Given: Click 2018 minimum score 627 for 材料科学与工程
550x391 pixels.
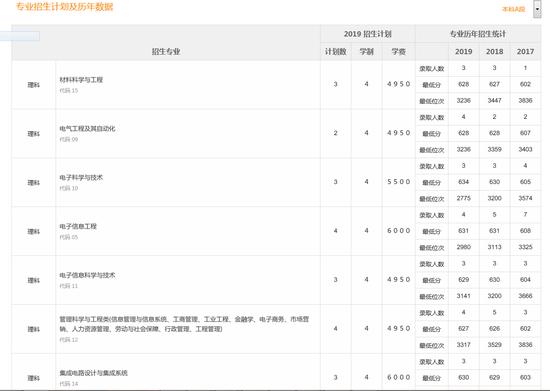Looking at the screenshot, I should (494, 84).
